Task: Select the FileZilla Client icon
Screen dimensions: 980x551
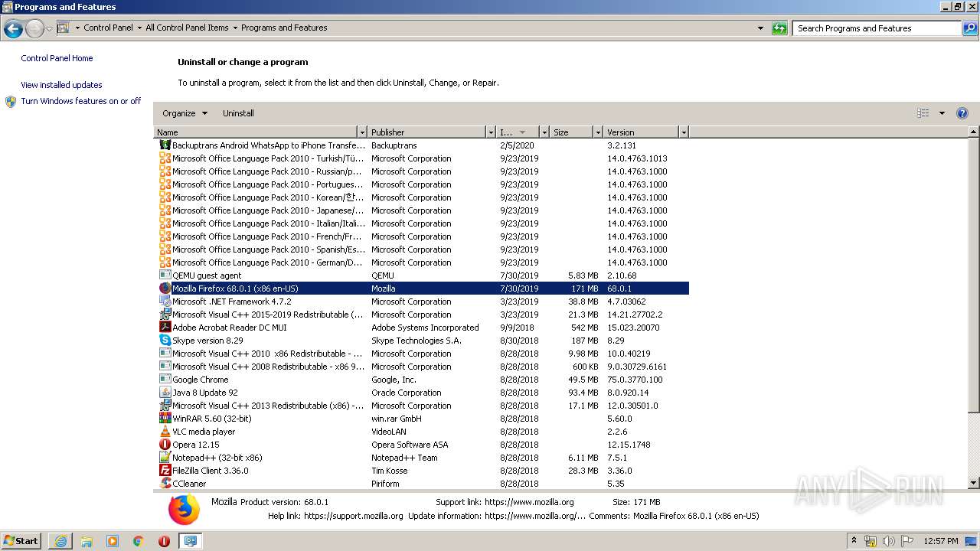Action: click(165, 471)
